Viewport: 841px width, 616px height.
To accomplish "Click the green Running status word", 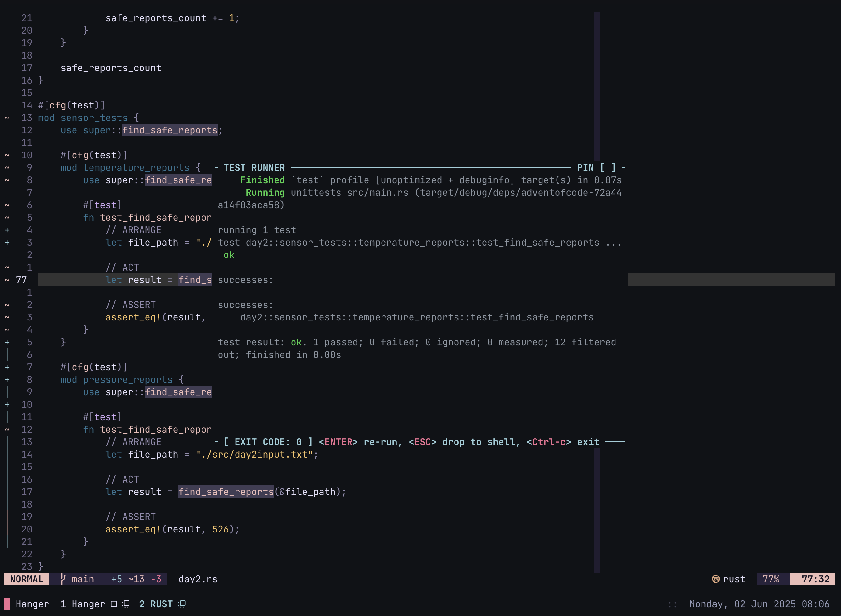I will pyautogui.click(x=265, y=193).
